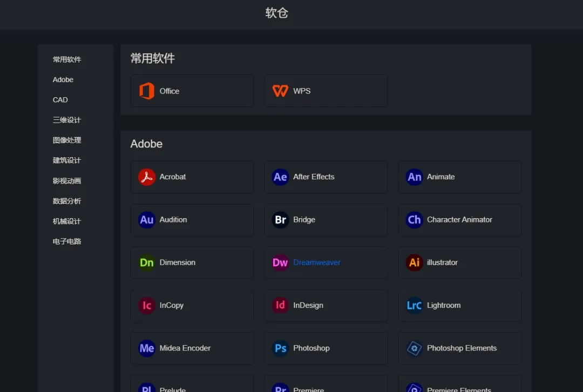Click the Lightroom LrC icon

tap(414, 305)
